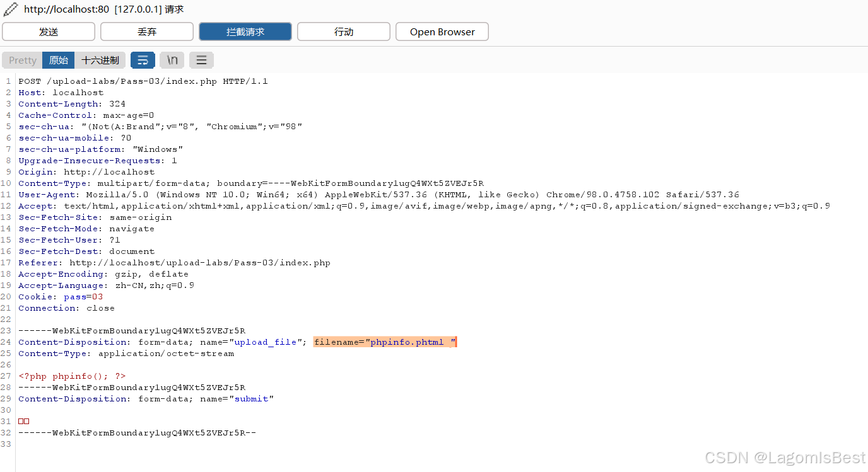The height and width of the screenshot is (472, 868).
Task: Click the sec-ch-ua-mobile: ?0 header
Action: [x=74, y=138]
